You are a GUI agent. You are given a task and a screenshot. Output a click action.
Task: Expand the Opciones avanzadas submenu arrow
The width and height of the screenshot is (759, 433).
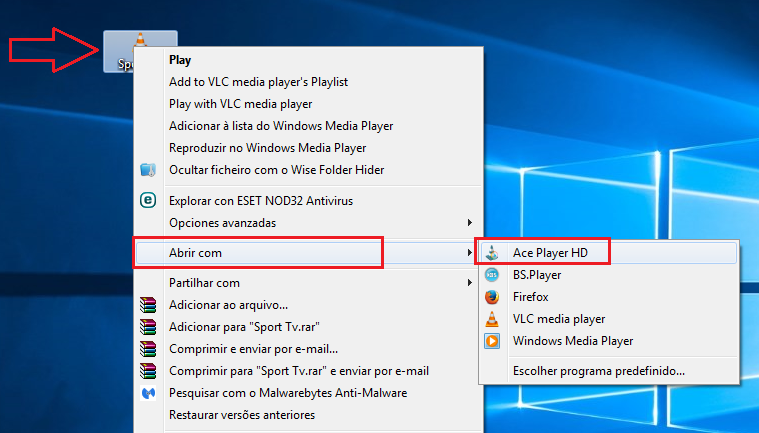pos(469,223)
